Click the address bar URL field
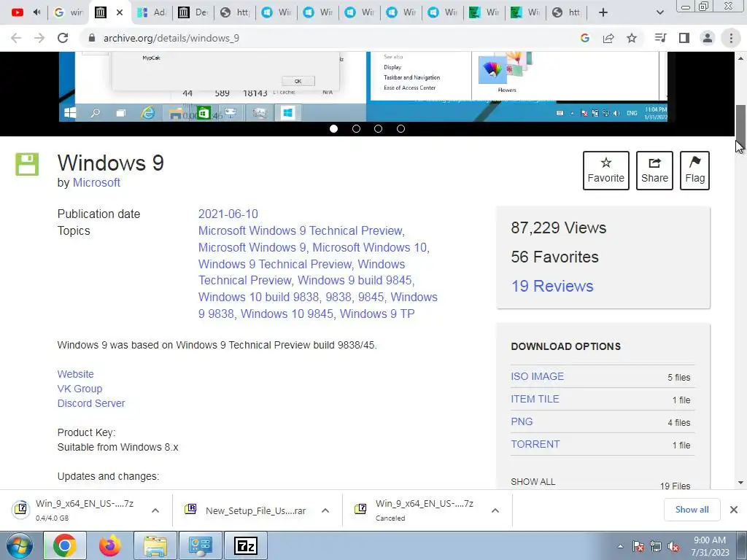 (x=329, y=38)
